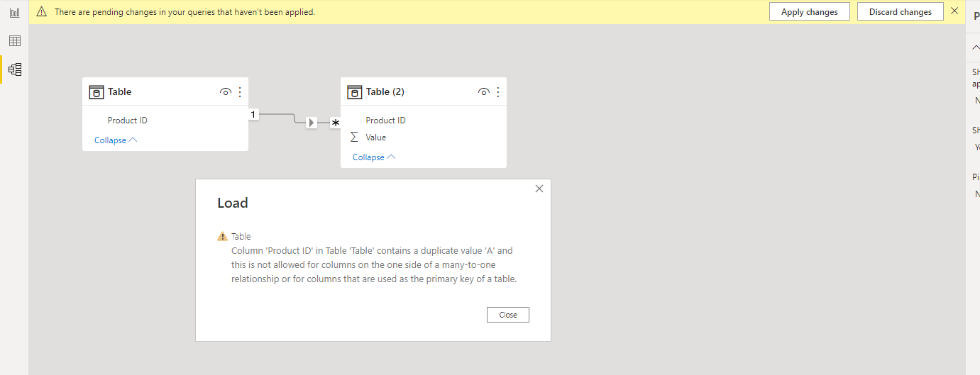Click the '1' cardinality marker

pos(253,114)
